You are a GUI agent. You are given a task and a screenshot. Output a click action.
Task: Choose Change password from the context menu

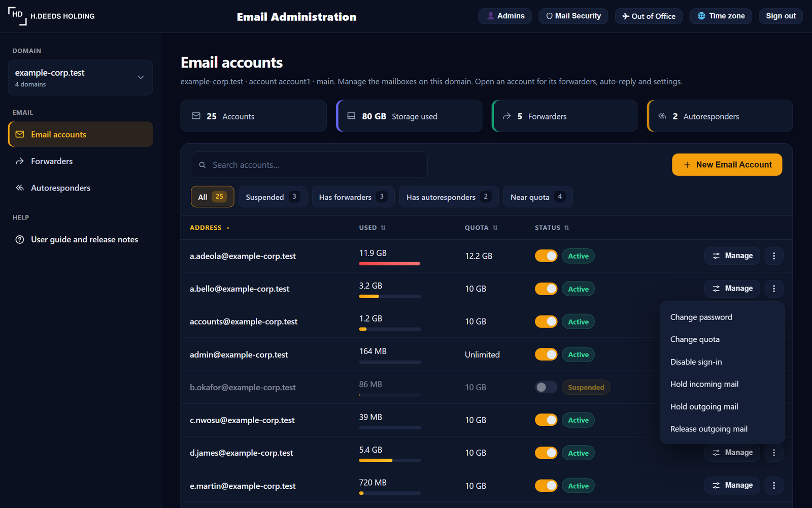point(722,317)
